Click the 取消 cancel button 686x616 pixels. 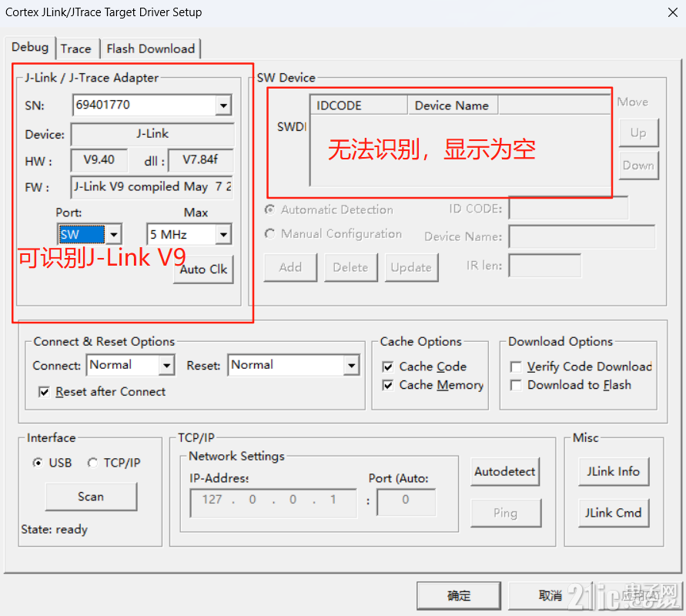(x=550, y=595)
